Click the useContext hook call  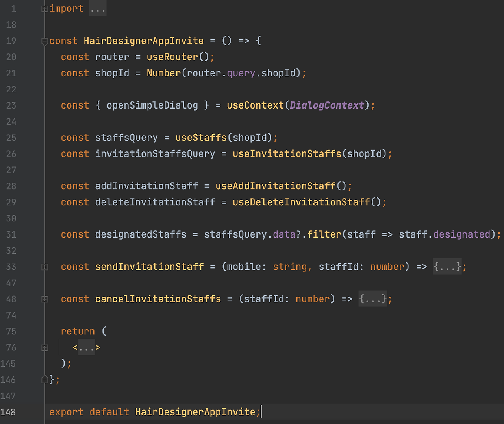click(256, 105)
